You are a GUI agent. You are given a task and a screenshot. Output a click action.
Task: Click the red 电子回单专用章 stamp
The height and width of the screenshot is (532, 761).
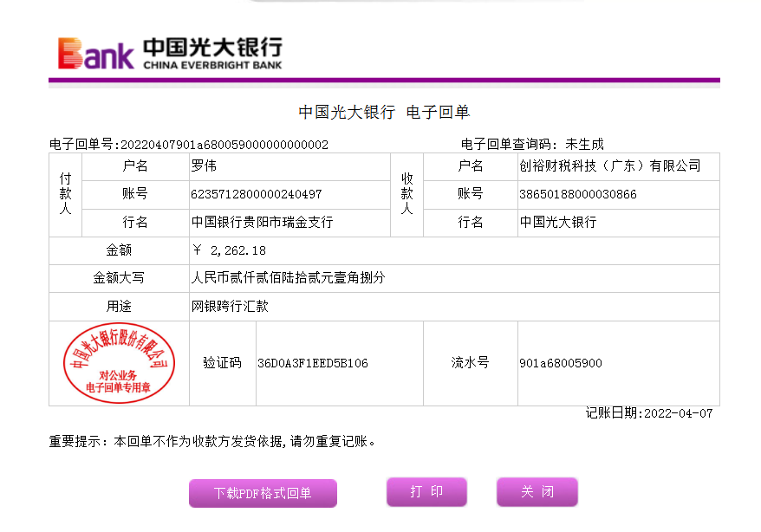[119, 363]
